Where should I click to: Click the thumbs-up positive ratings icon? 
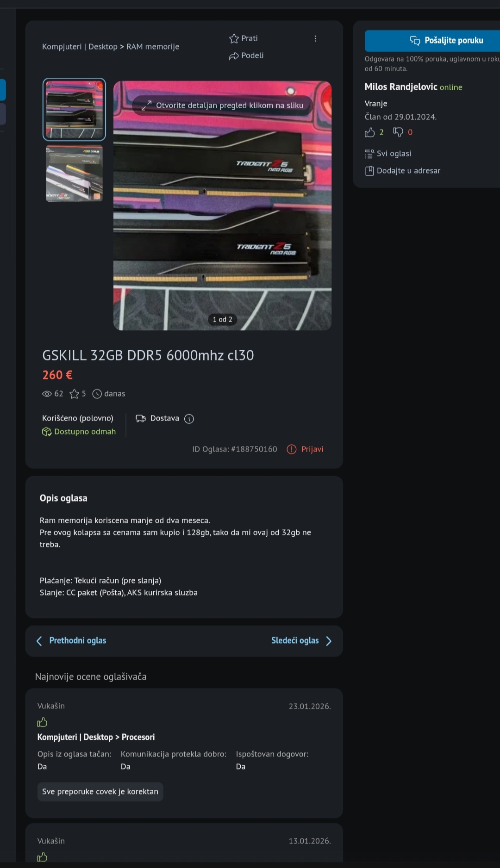[x=369, y=133]
